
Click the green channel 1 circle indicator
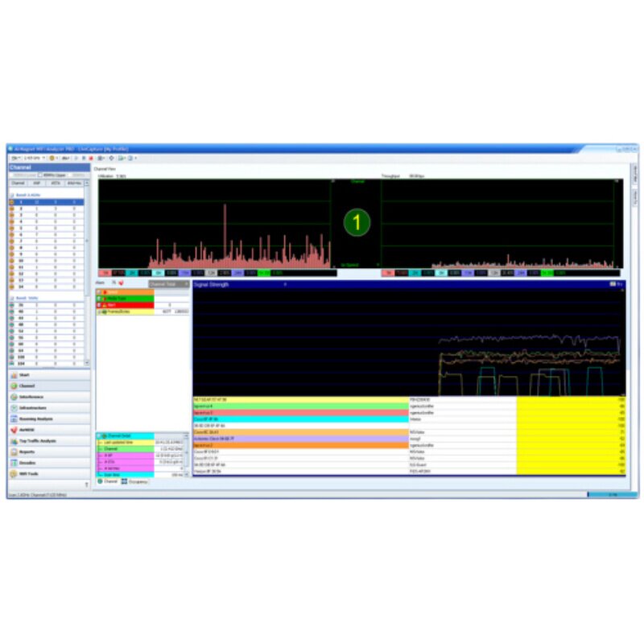coord(357,222)
